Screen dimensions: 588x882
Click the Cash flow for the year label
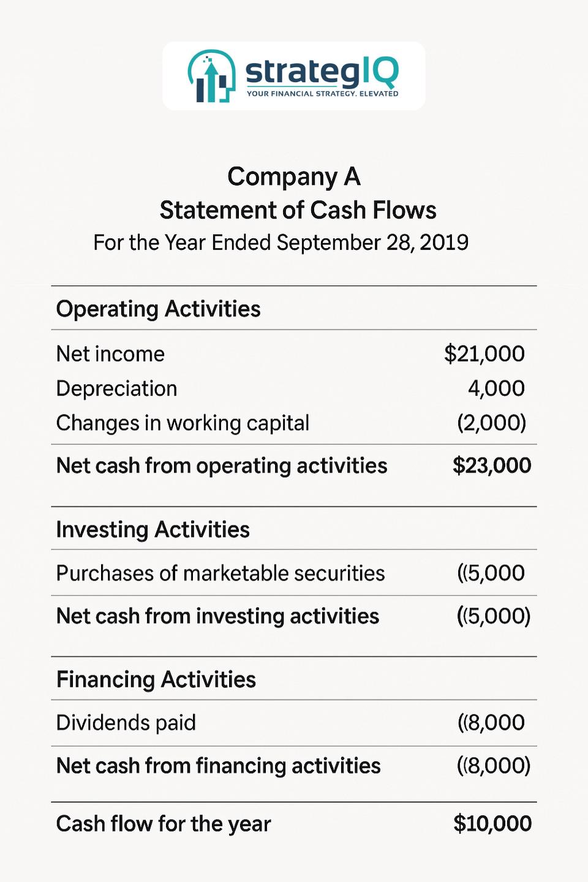[x=163, y=824]
